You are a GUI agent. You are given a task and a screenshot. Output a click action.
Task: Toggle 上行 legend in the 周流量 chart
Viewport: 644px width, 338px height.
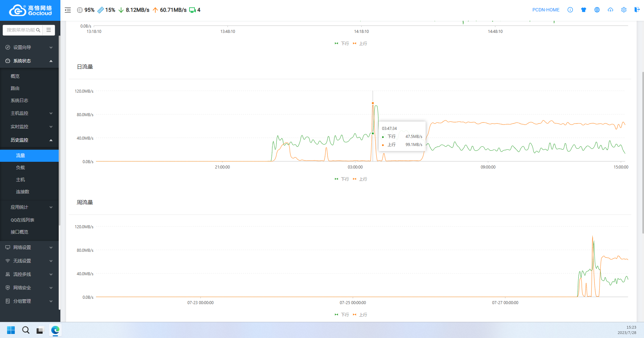360,315
